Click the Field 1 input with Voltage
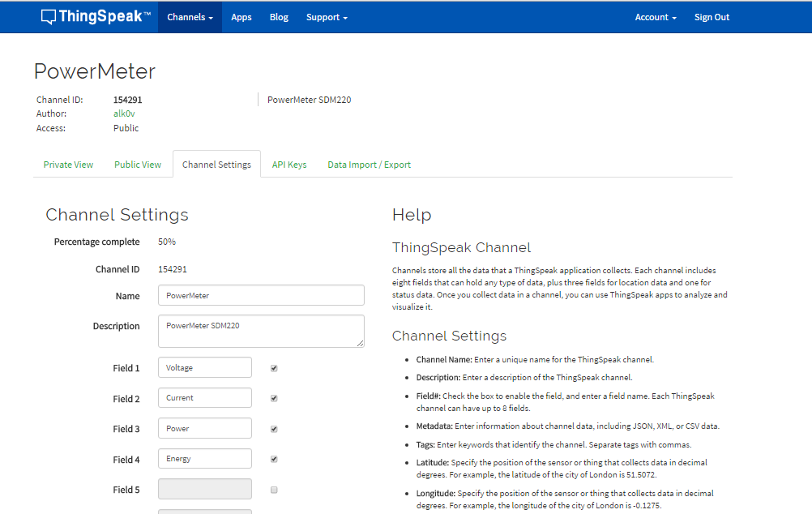 click(205, 367)
